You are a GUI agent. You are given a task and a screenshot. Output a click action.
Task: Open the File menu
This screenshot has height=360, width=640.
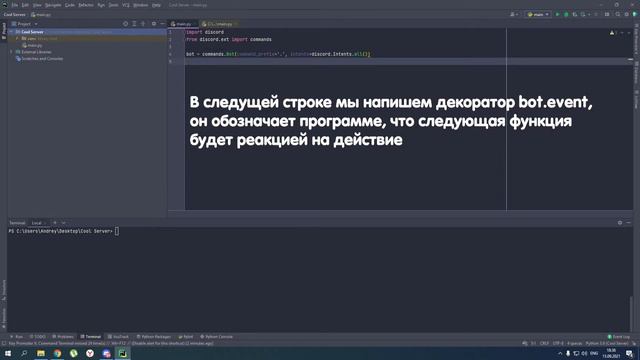[15, 5]
